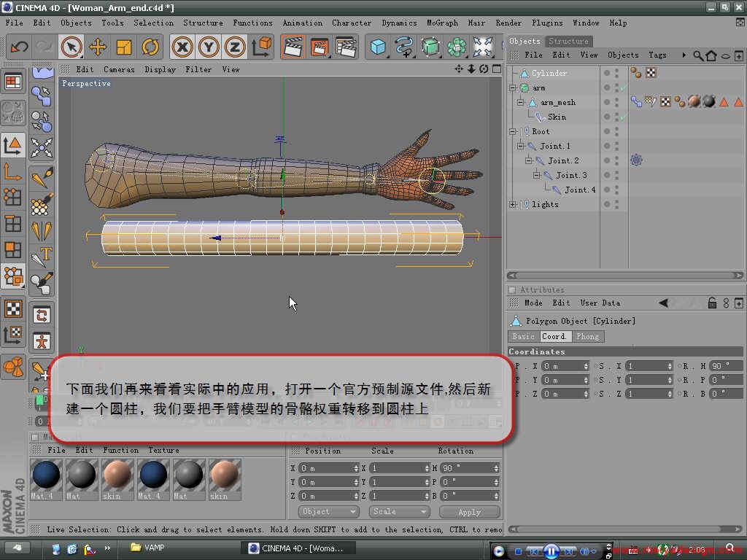The image size is (747, 560).
Task: Switch to Phong attribute tab
Action: coord(587,337)
